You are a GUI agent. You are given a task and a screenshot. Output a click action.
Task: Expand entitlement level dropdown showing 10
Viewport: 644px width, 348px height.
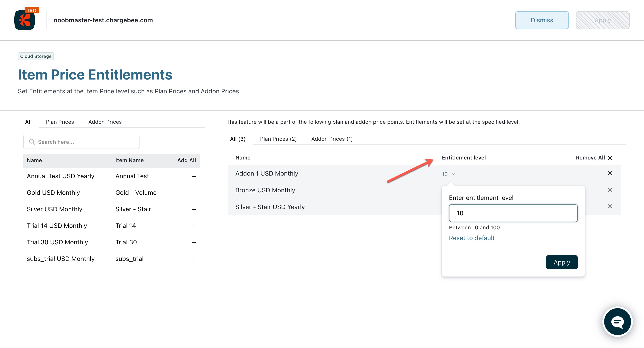point(448,174)
